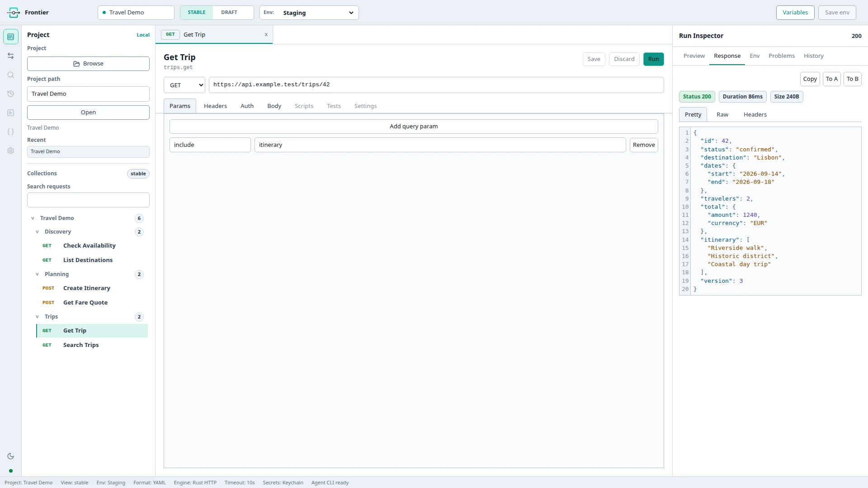Screen dimensions: 868x488
Task: Open the settings gear sidebar icon
Action: coord(11,150)
